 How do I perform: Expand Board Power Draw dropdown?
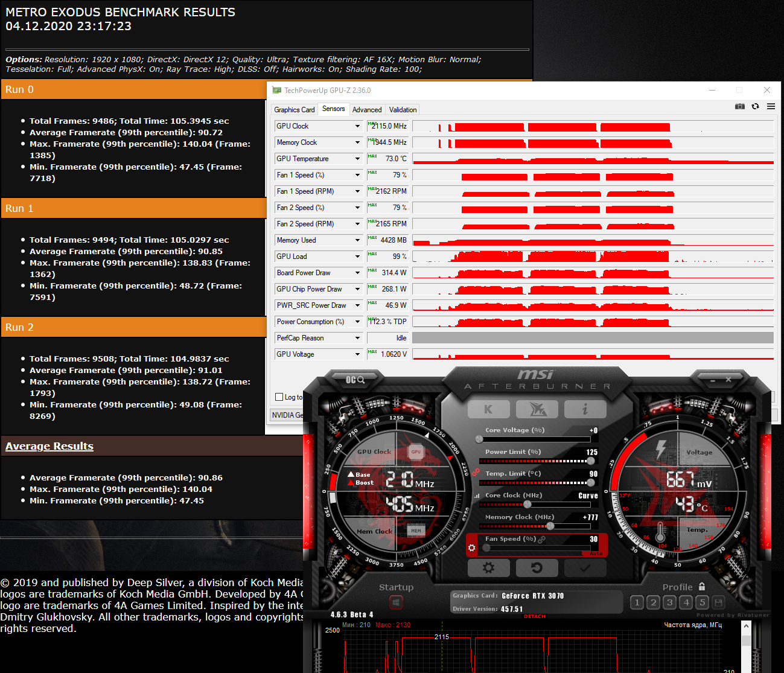pyautogui.click(x=357, y=273)
